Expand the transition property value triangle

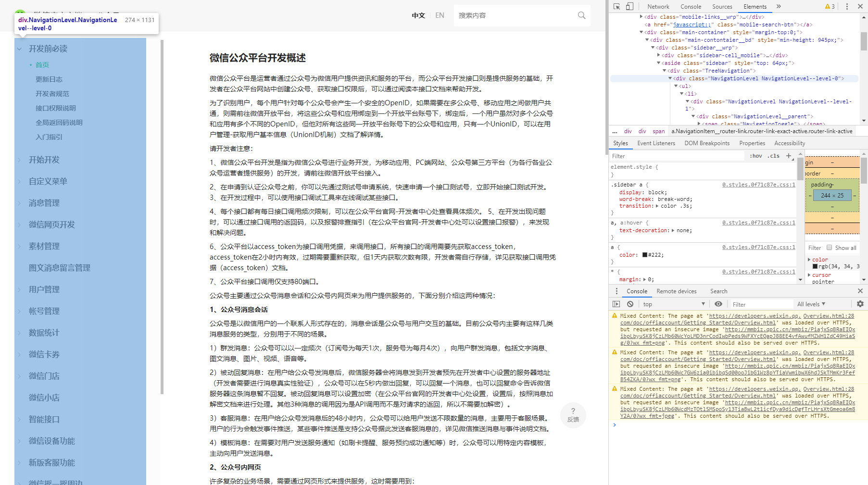tap(657, 206)
